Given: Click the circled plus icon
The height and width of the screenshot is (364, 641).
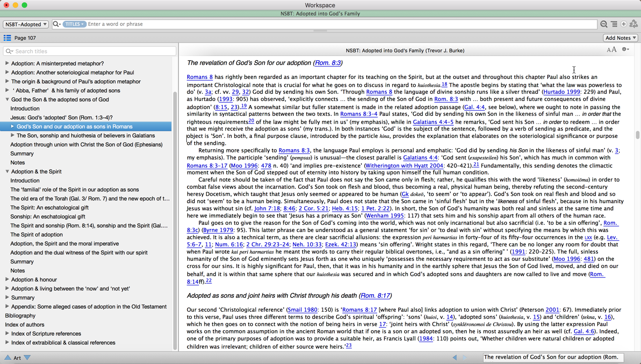Looking at the screenshot, I should point(624,24).
